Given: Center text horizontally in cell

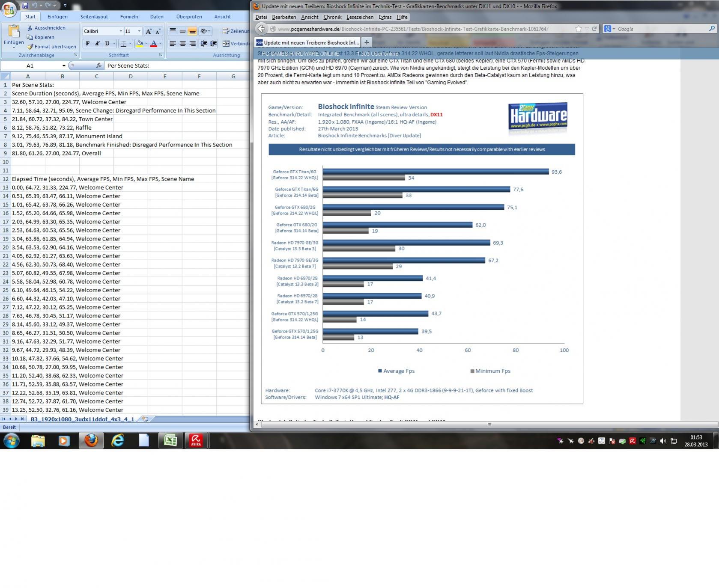Looking at the screenshot, I should [182, 44].
